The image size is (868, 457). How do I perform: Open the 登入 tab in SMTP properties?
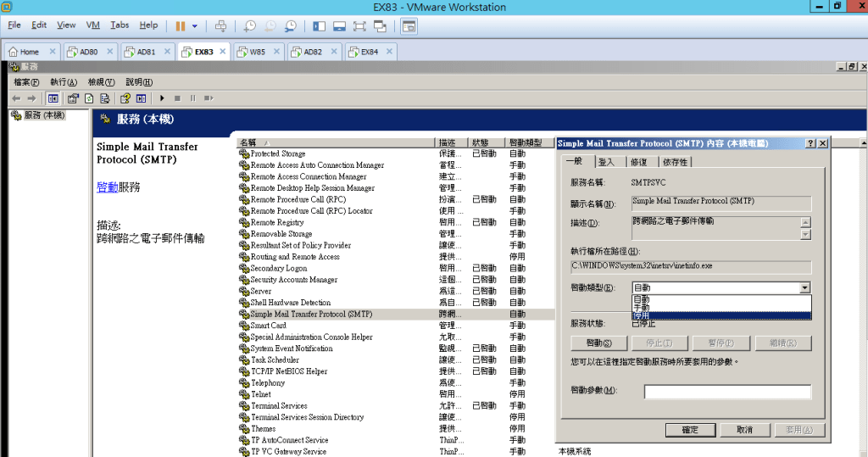(x=606, y=162)
